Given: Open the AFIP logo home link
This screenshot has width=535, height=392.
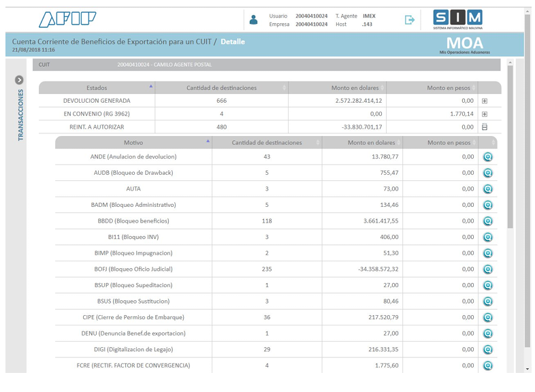Looking at the screenshot, I should point(67,20).
